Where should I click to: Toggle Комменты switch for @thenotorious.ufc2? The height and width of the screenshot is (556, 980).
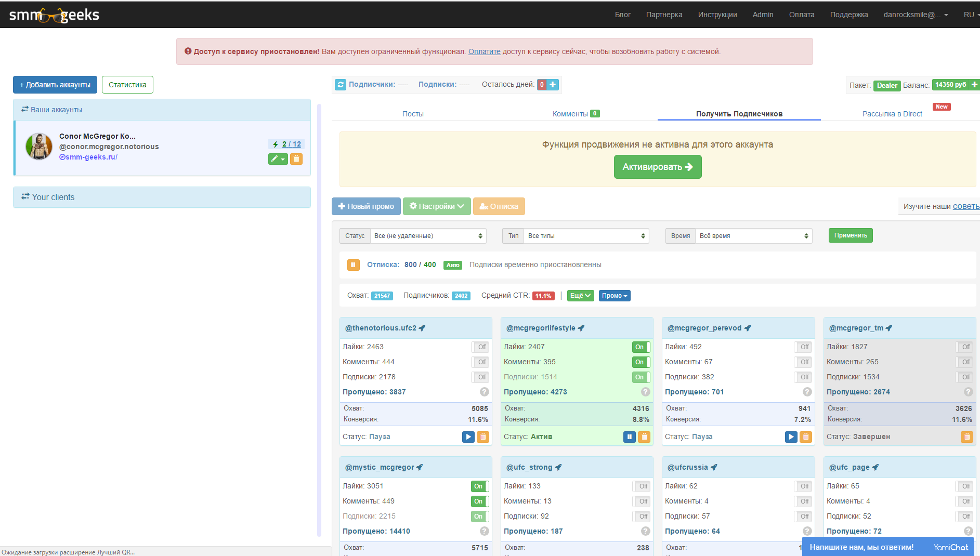(x=480, y=362)
